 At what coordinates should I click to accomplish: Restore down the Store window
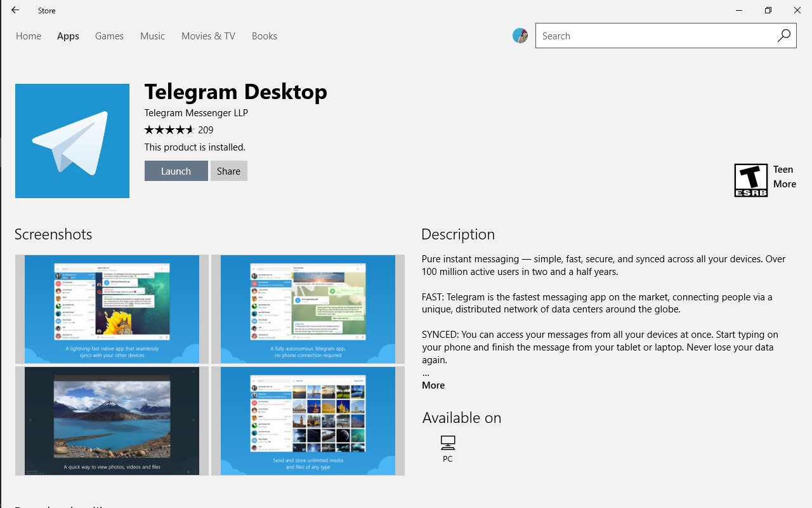click(768, 10)
